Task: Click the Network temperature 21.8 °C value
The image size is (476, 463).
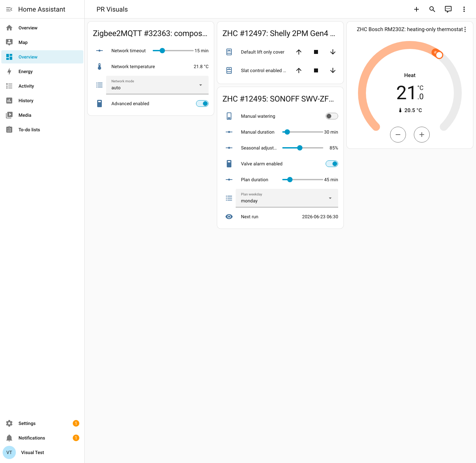Action: tap(201, 66)
